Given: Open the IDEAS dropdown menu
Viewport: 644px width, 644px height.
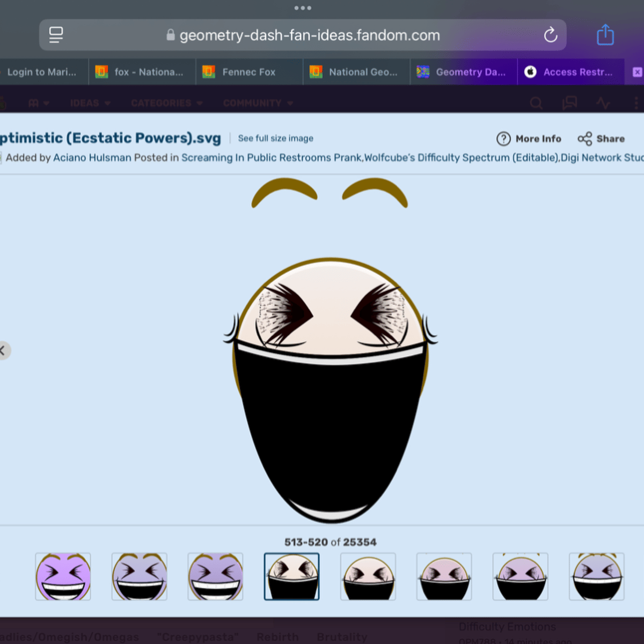Looking at the screenshot, I should point(90,103).
